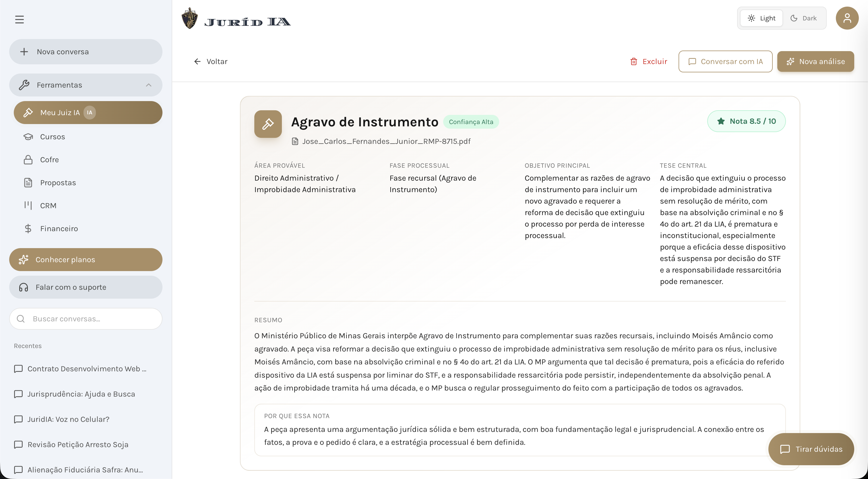Click the sparkles icon in Nova análise
The width and height of the screenshot is (868, 479).
pyautogui.click(x=790, y=61)
